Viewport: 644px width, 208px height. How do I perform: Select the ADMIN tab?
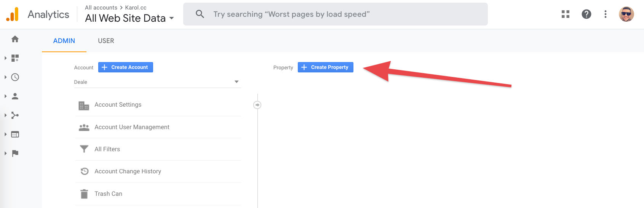pyautogui.click(x=64, y=41)
